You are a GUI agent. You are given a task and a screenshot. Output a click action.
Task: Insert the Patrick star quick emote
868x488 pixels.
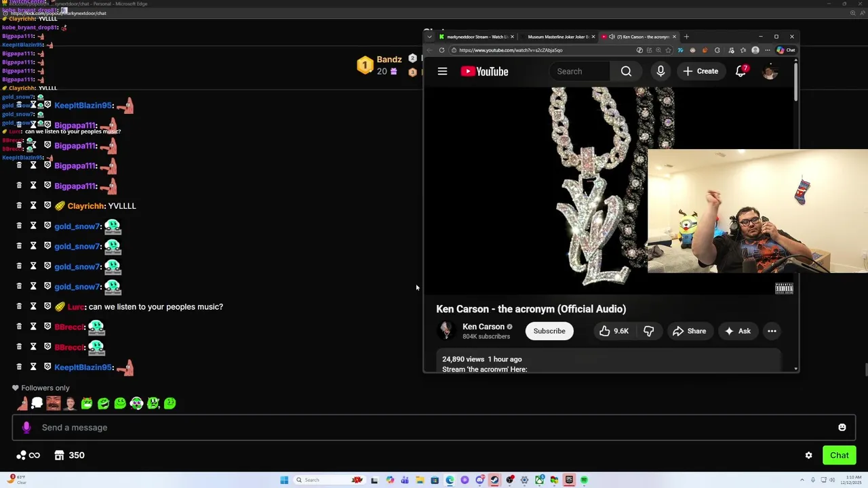(x=23, y=403)
